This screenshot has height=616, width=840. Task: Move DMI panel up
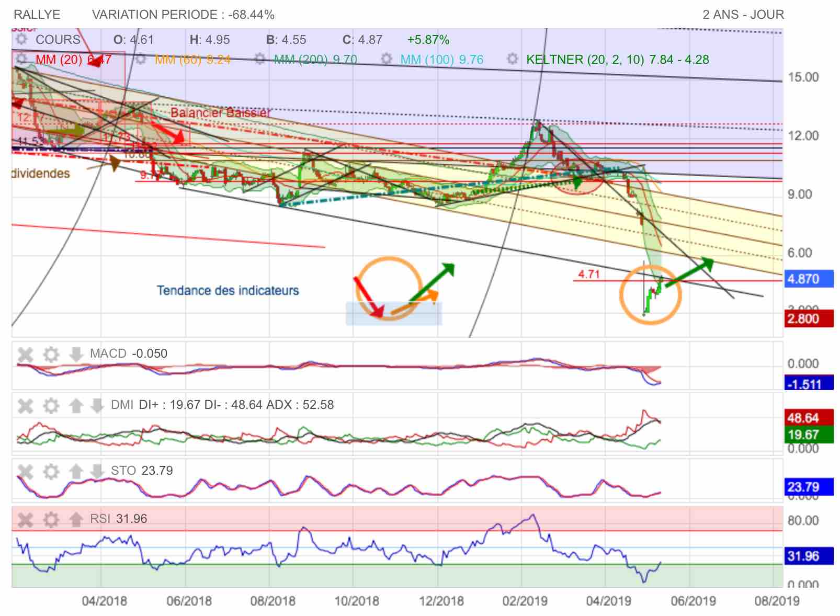click(x=76, y=406)
